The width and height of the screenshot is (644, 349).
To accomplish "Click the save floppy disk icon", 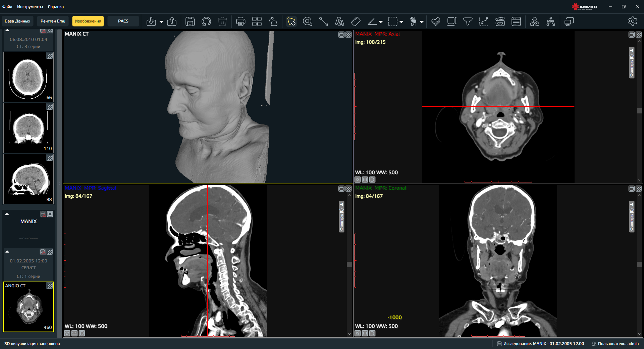I will point(190,21).
